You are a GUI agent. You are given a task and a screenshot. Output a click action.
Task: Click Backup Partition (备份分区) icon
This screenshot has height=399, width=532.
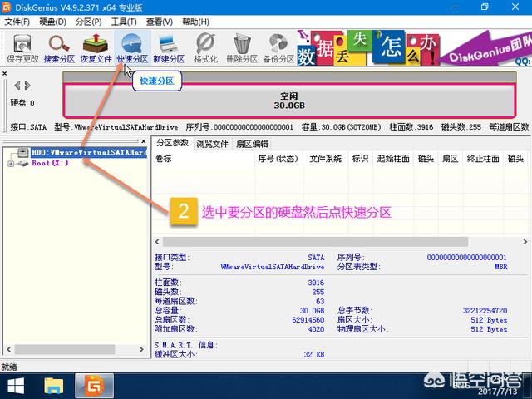tap(278, 48)
